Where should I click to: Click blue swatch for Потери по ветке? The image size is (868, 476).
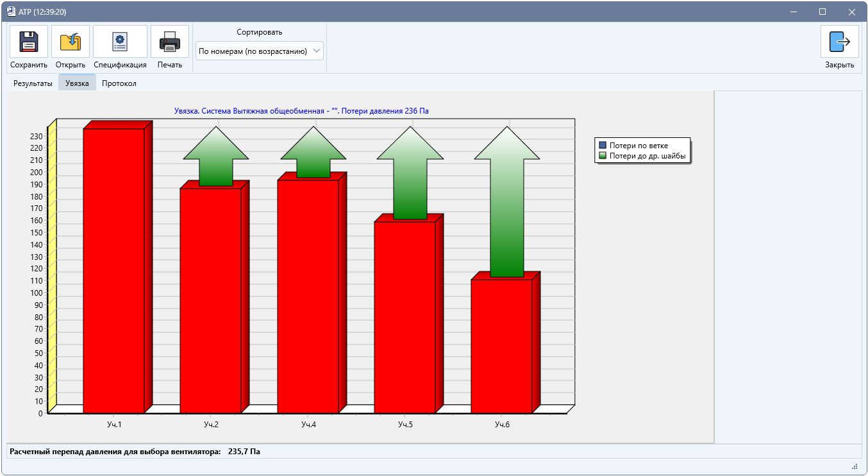pyautogui.click(x=602, y=146)
